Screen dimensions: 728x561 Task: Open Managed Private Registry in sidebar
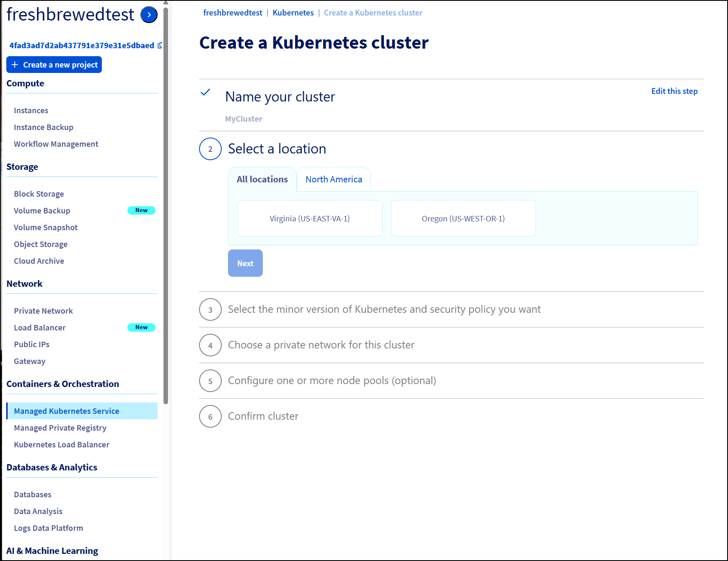click(60, 428)
